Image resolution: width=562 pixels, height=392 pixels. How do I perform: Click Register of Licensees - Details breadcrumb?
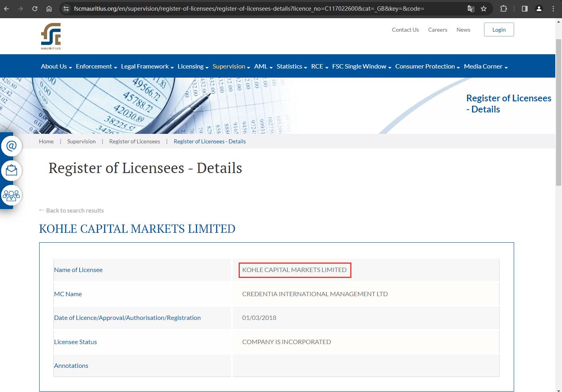pos(210,141)
